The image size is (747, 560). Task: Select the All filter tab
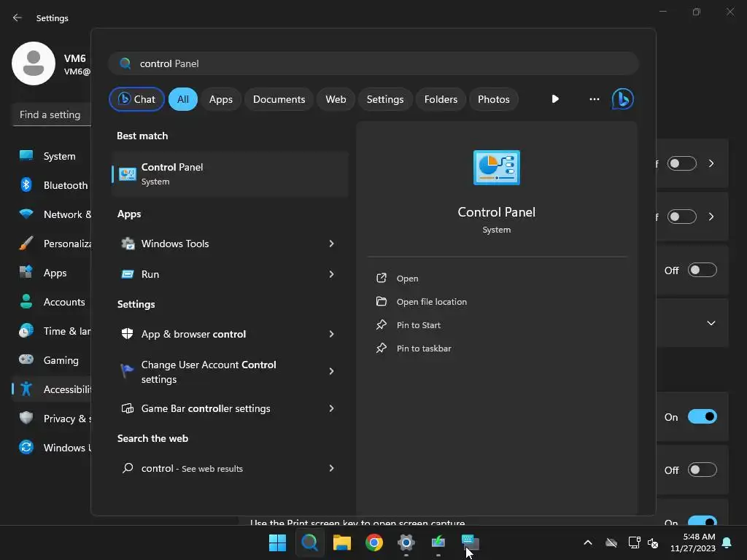pyautogui.click(x=183, y=99)
